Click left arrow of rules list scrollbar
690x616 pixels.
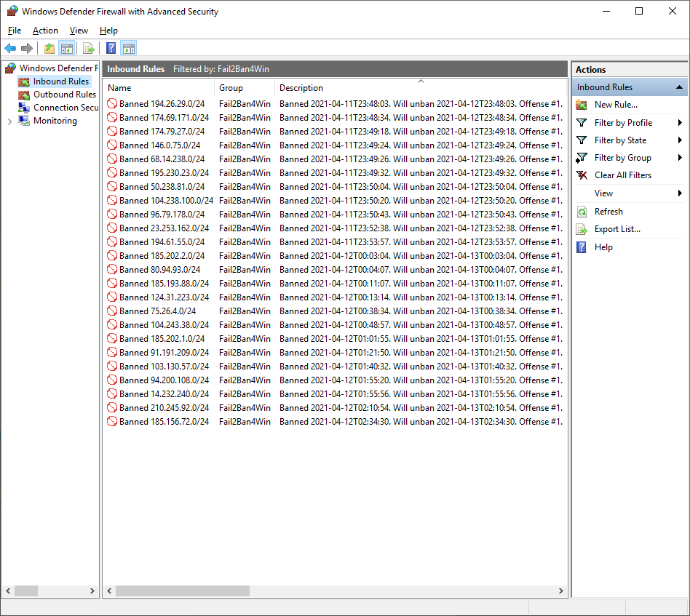click(x=109, y=591)
